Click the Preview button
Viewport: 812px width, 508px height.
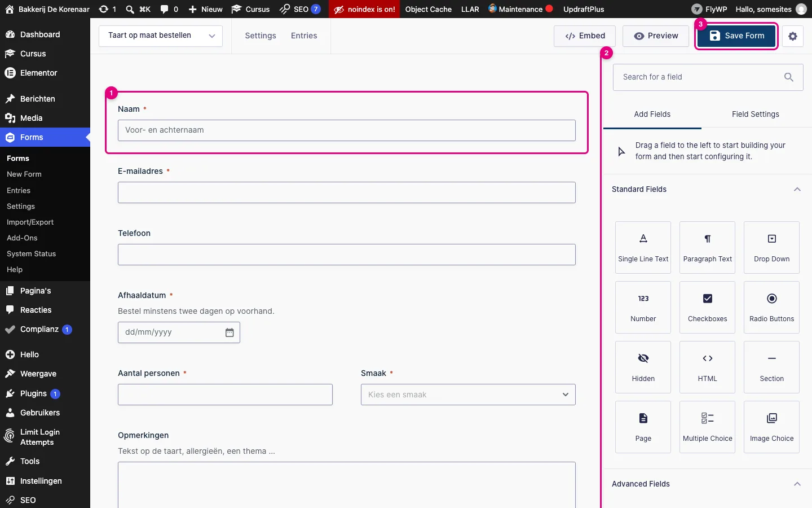(x=656, y=36)
